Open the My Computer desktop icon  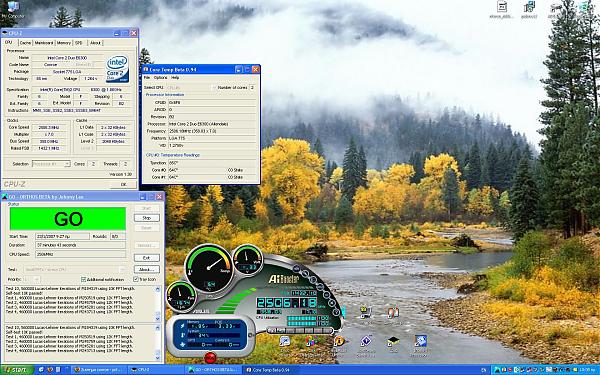tap(13, 9)
